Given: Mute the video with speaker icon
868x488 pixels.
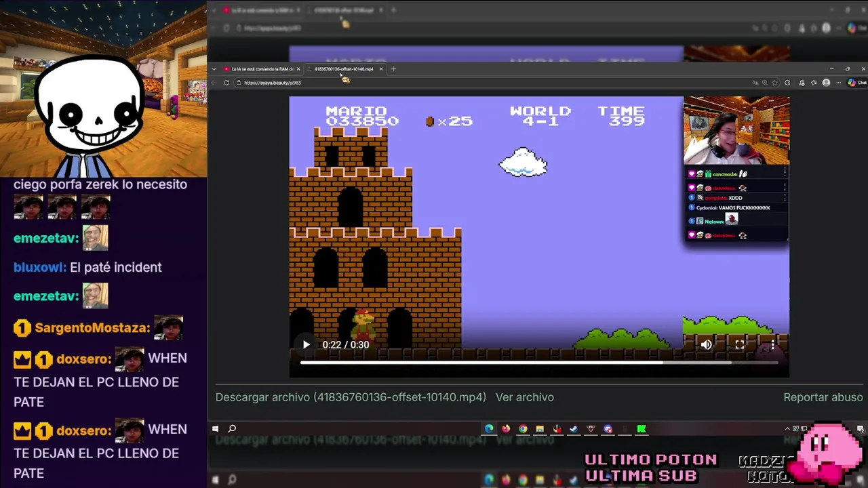Looking at the screenshot, I should pos(706,344).
